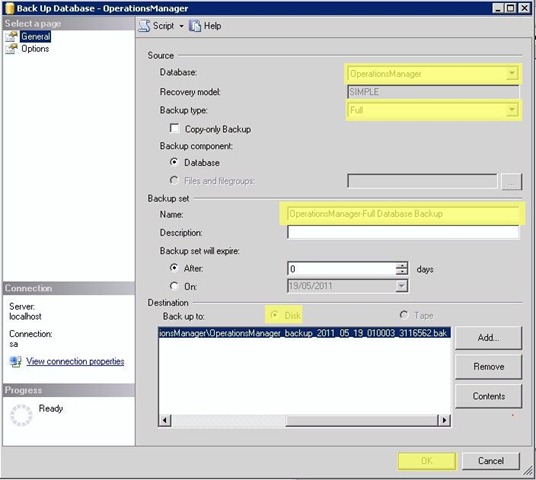Click the connection properties icon

tap(15, 362)
